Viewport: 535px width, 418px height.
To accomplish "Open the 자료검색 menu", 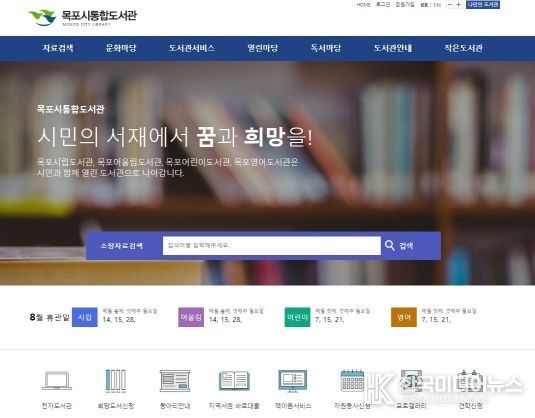I will pos(58,48).
